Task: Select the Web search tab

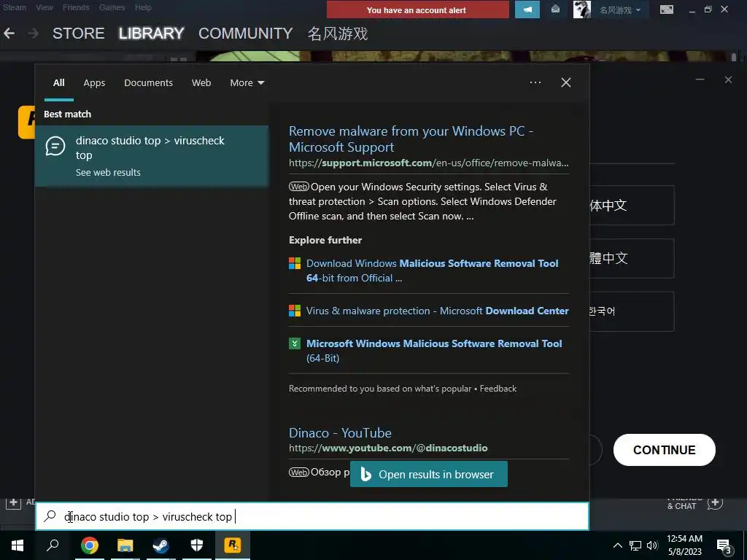Action: pyautogui.click(x=201, y=83)
